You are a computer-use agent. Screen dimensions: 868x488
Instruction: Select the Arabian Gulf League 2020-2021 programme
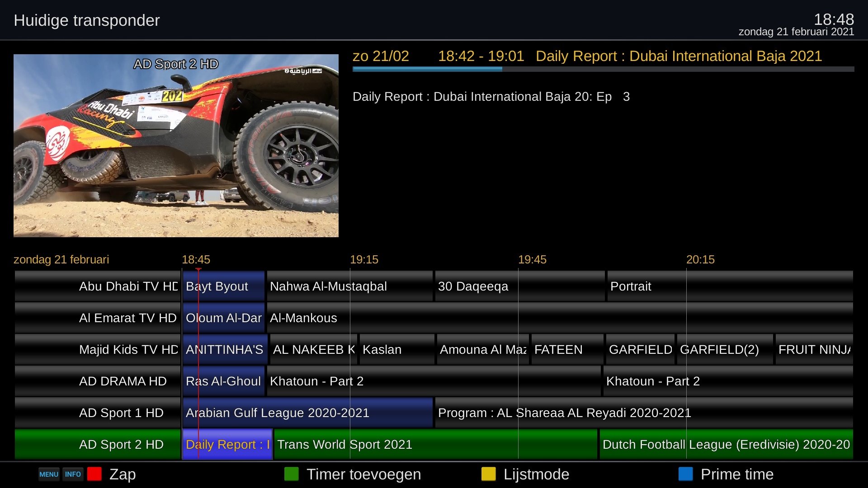pos(307,413)
